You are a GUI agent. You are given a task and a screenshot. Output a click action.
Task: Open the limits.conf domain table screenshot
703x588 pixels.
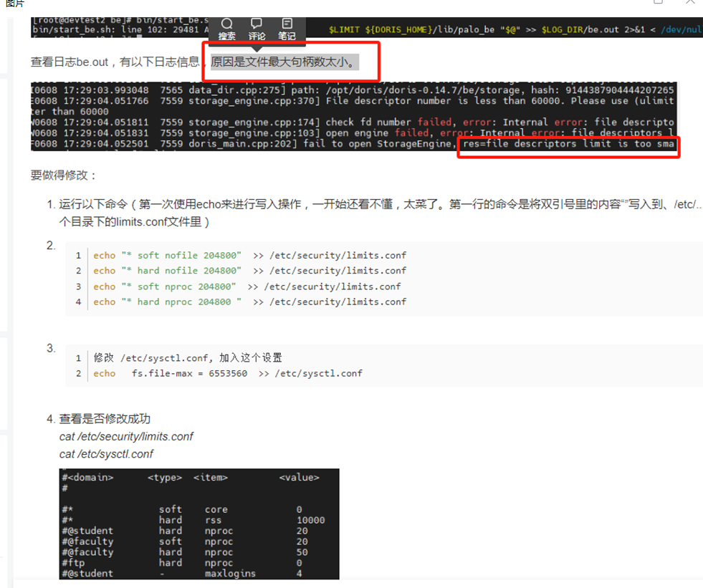[x=199, y=524]
